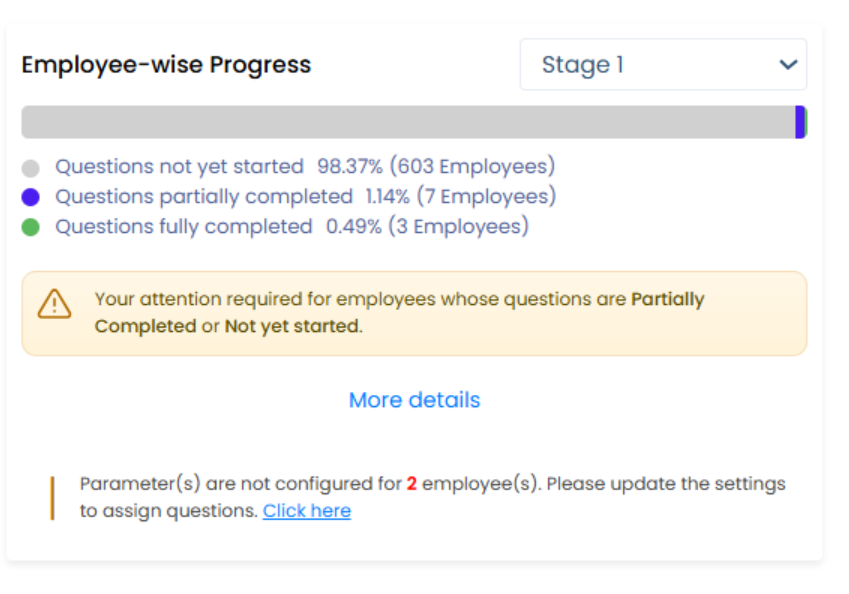
Task: Click the 98.37% (603 Employees) figure
Action: click(436, 167)
